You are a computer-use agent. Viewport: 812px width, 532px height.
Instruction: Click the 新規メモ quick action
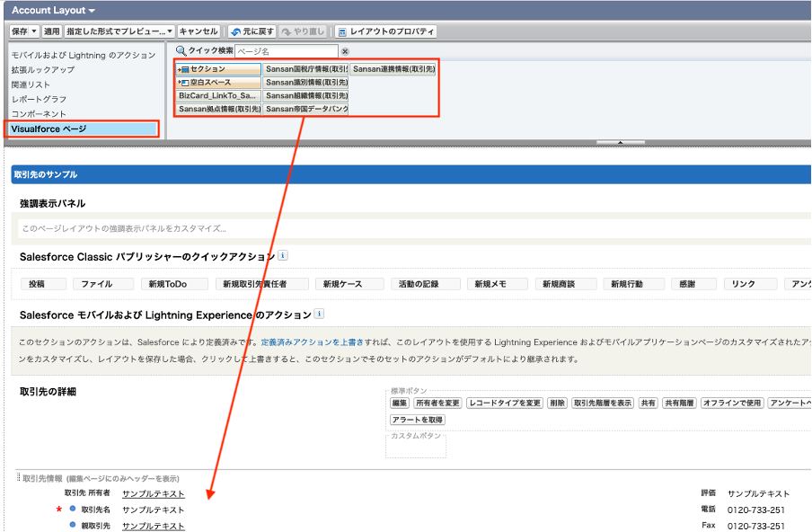[497, 284]
